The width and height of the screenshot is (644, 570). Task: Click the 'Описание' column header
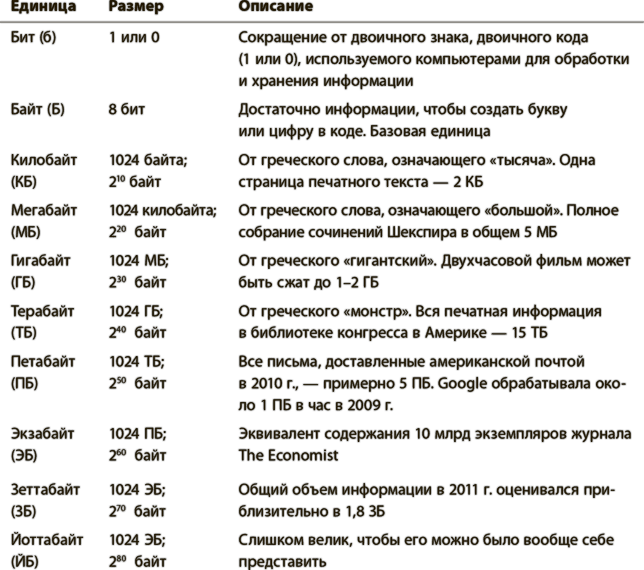tap(276, 7)
